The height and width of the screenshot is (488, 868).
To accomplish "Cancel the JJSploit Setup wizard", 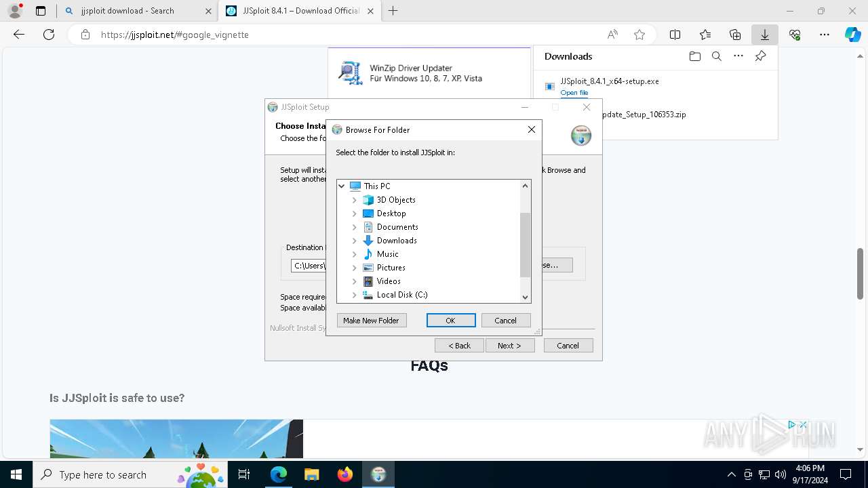I will click(x=568, y=346).
